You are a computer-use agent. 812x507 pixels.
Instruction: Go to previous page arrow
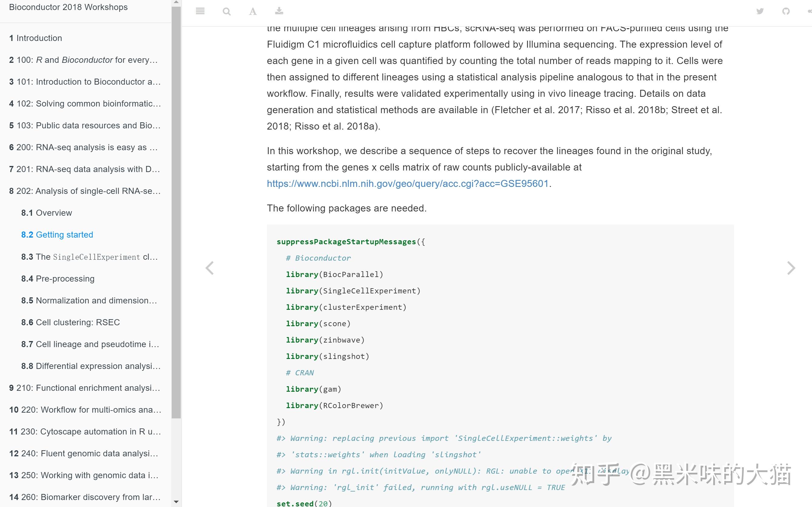coord(210,268)
